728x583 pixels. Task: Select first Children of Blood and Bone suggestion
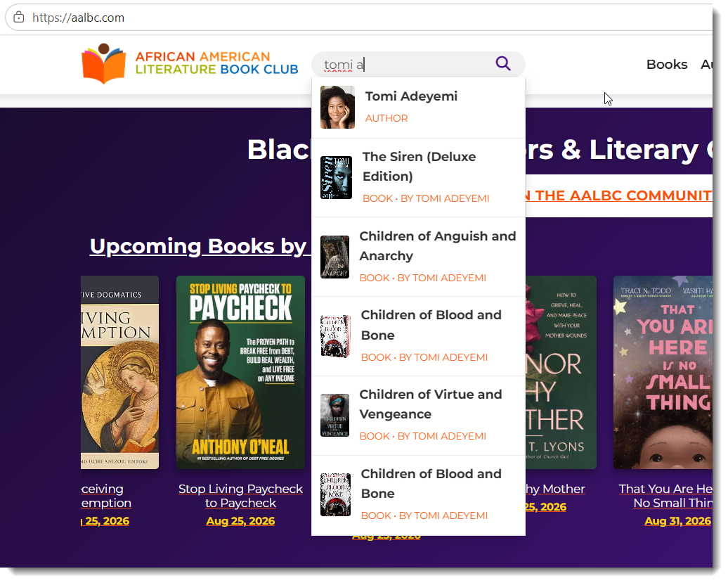(418, 336)
